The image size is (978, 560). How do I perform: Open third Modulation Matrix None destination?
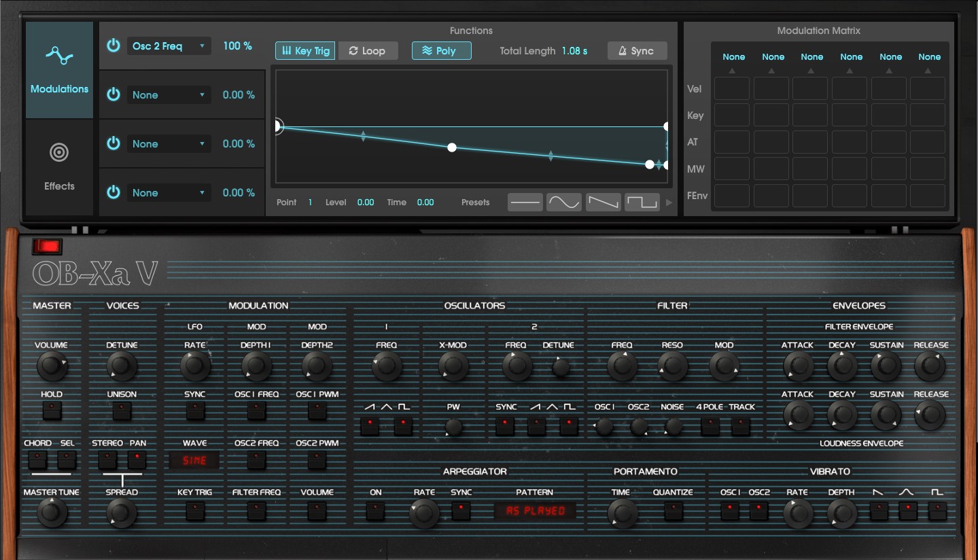coord(811,57)
